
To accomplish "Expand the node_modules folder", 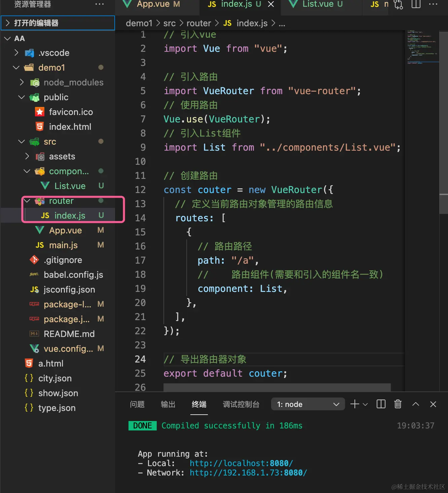I will (x=22, y=82).
